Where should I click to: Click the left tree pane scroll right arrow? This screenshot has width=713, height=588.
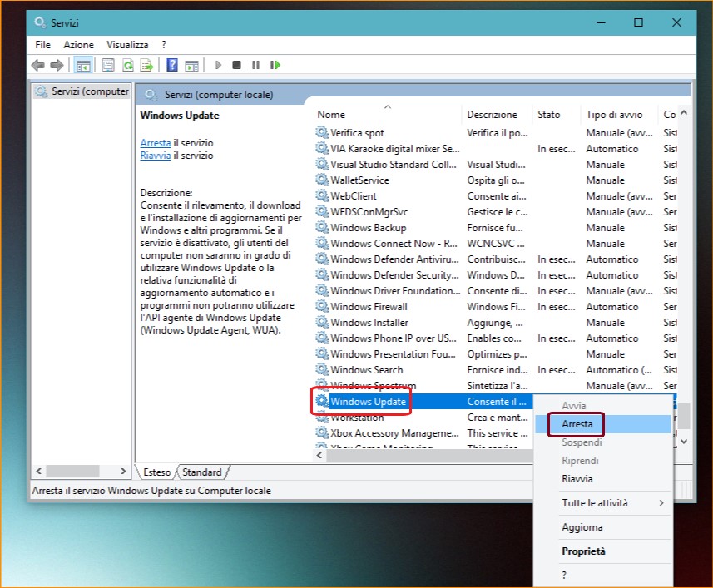(123, 471)
